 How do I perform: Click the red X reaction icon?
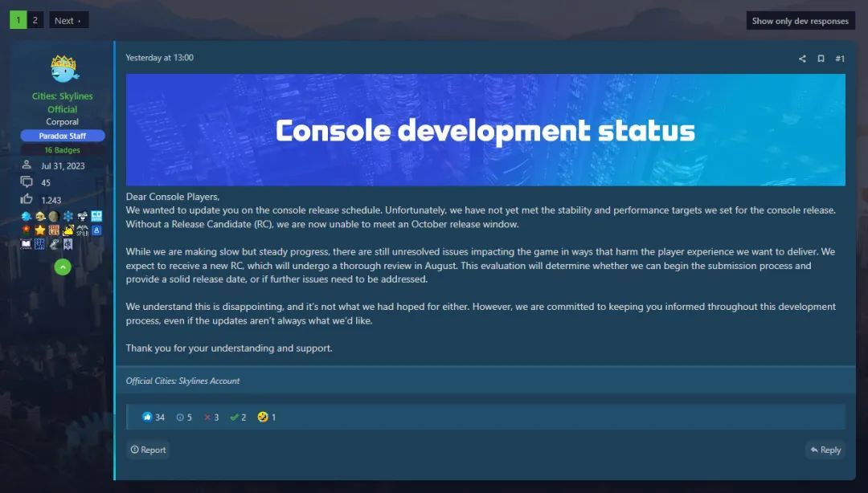[x=207, y=418]
